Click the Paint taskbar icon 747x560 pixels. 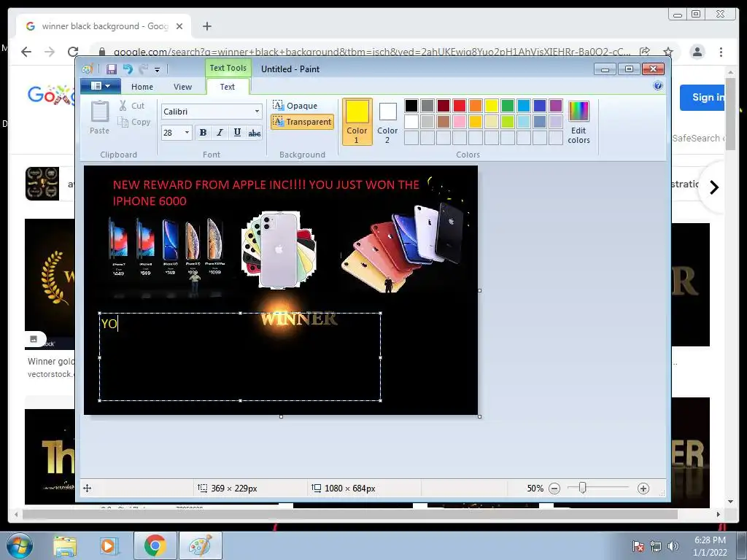click(x=201, y=545)
